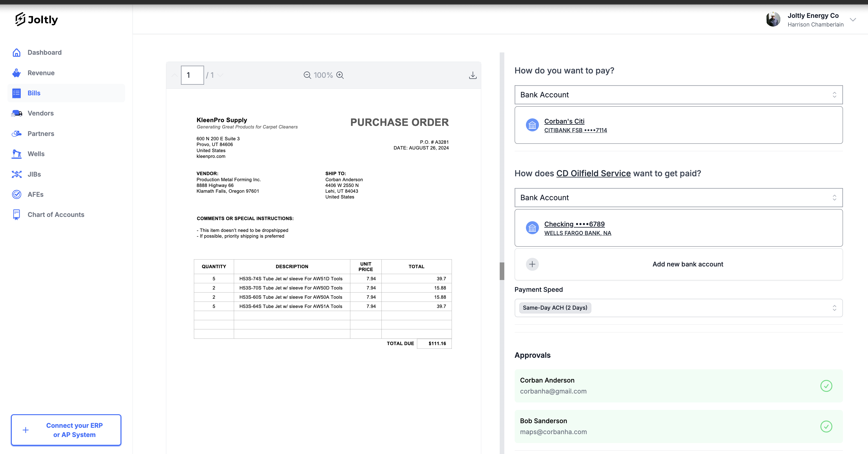The image size is (868, 454).
Task: Open the Revenue section via its piggy bank icon
Action: [x=16, y=73]
